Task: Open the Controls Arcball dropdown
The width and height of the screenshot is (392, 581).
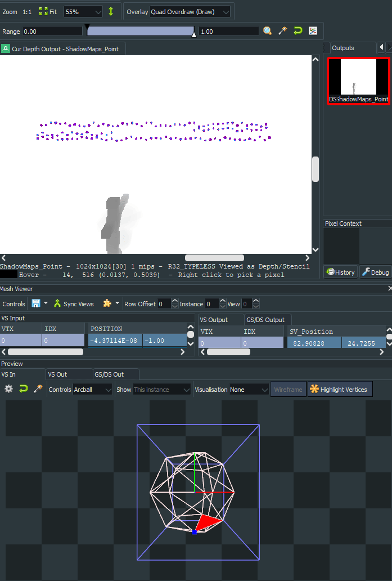Action: click(93, 390)
